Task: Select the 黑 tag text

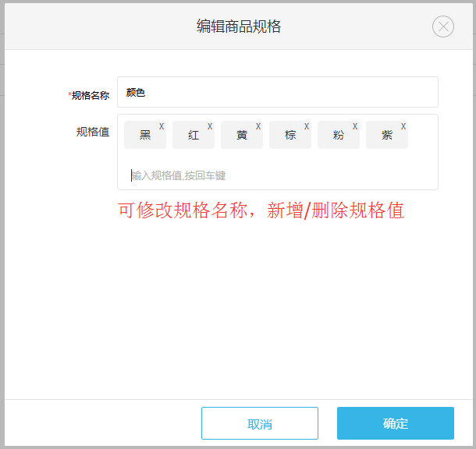Action: click(x=145, y=135)
